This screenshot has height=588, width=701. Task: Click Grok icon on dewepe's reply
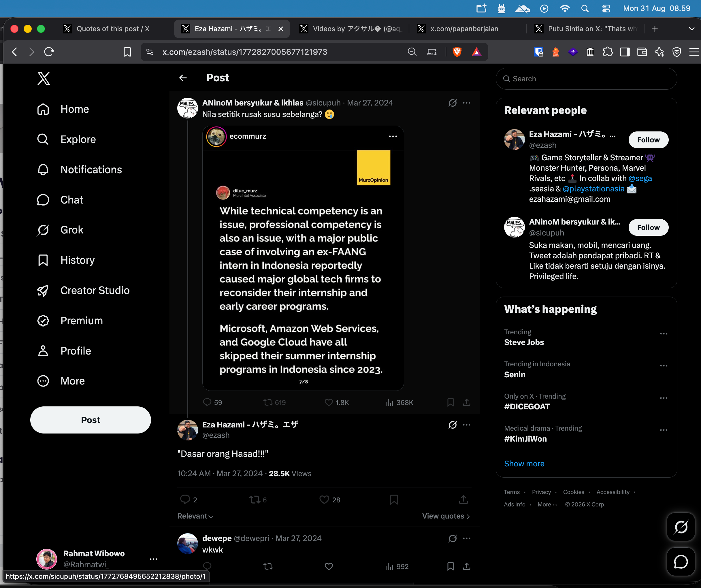453,538
